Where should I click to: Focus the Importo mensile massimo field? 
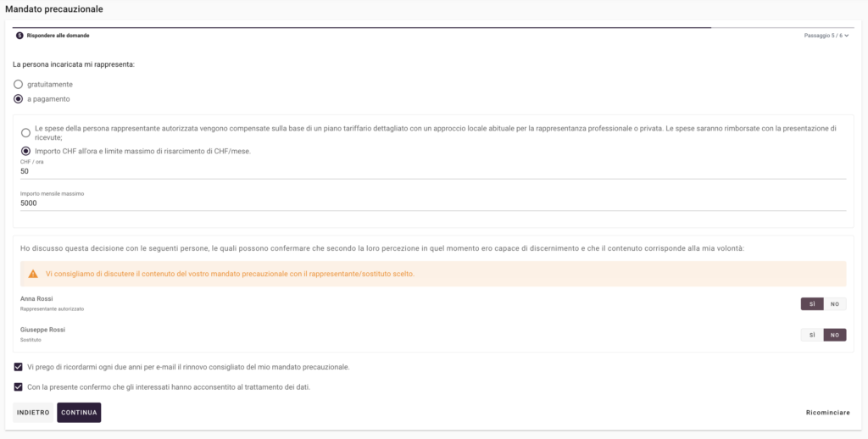[x=432, y=203]
